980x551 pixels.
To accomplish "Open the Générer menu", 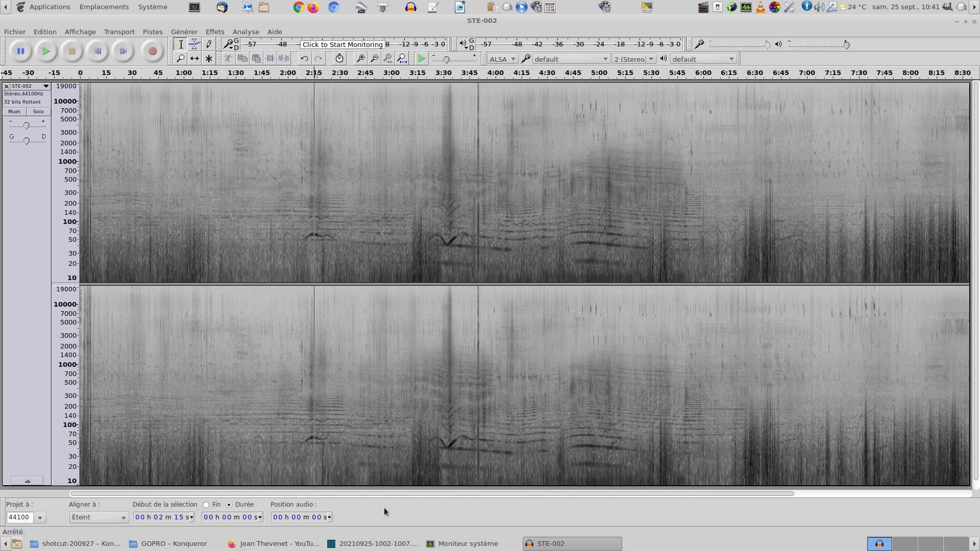I will 184,32.
